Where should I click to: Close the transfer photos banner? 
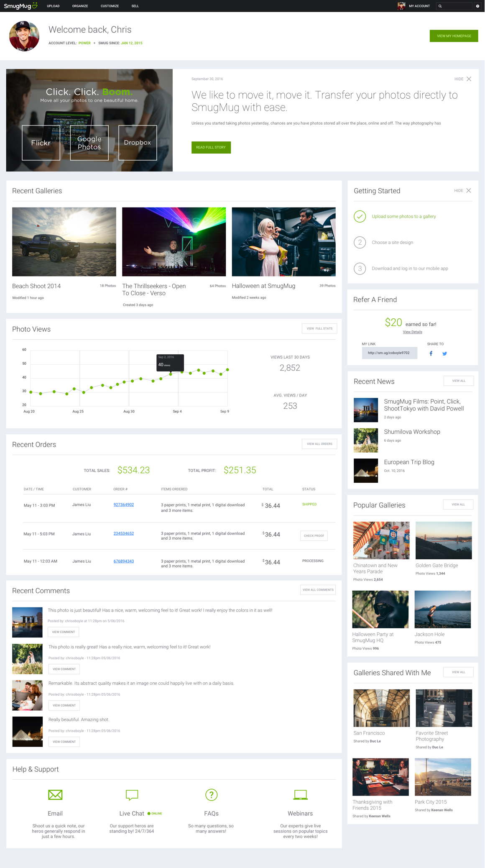(x=469, y=79)
